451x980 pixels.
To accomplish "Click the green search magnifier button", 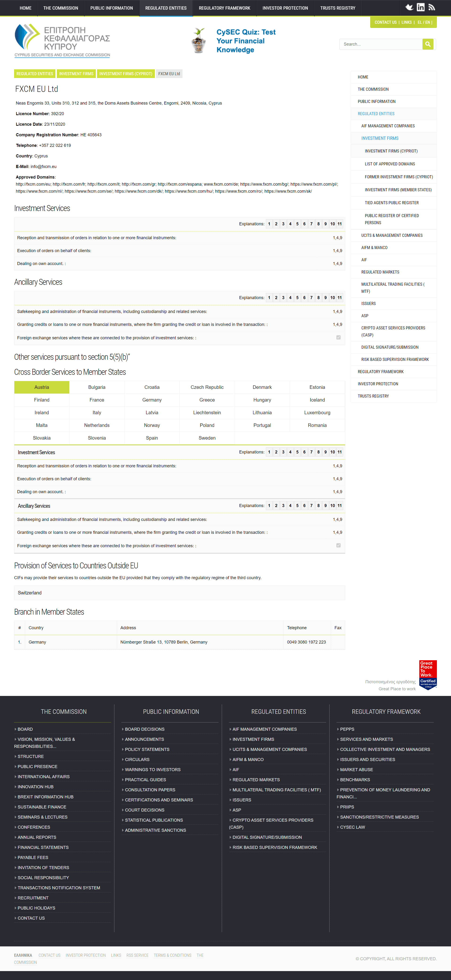I will coord(428,44).
